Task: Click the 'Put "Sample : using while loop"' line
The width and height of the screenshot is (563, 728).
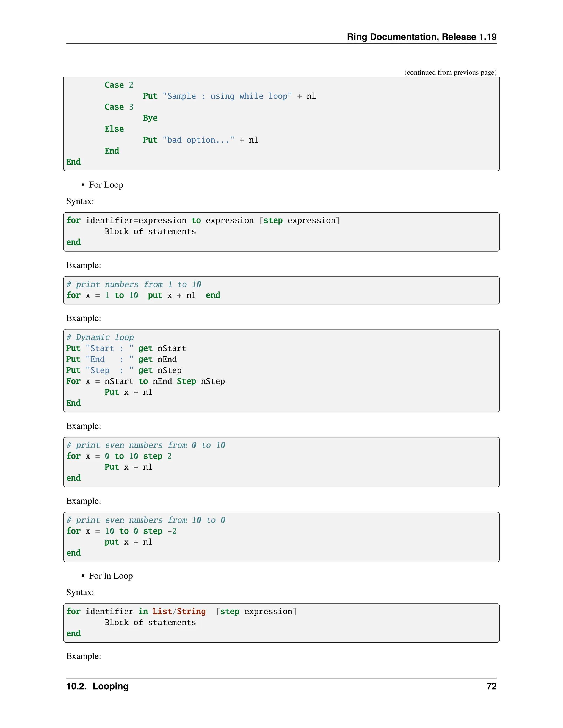Action: coord(230,96)
